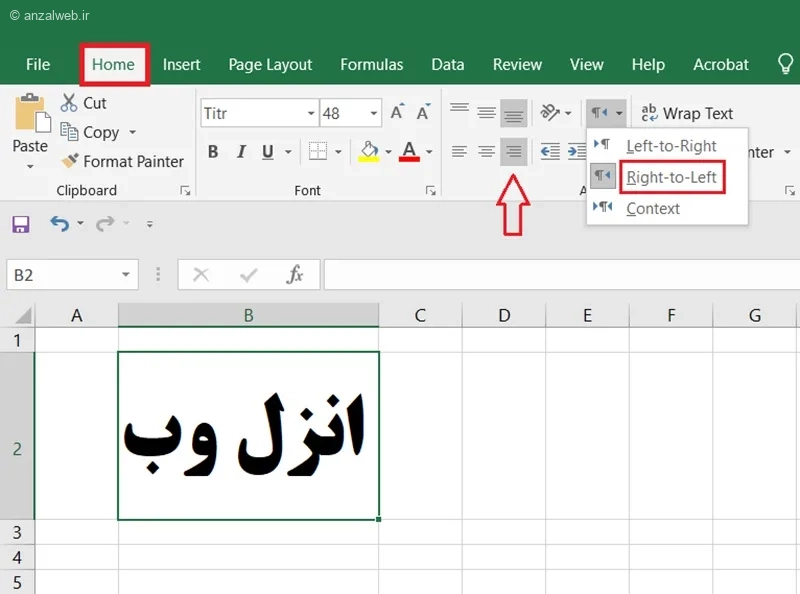Screen dimensions: 800x594
Task: Click the Cancel X icon in formula bar
Action: [x=201, y=275]
